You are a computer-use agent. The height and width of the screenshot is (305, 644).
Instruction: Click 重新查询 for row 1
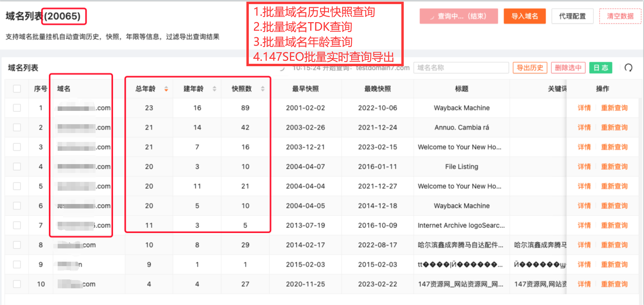pyautogui.click(x=614, y=108)
